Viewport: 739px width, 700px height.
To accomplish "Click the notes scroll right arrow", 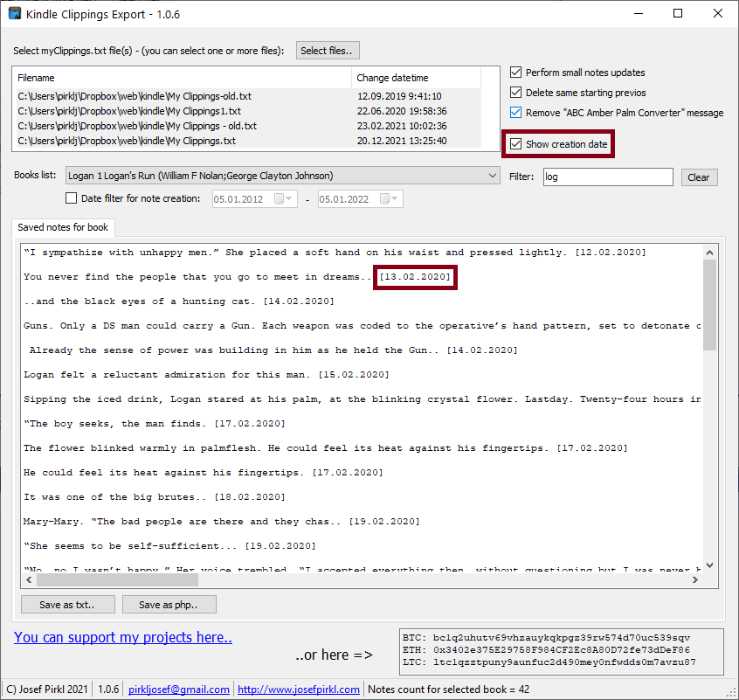I will [695, 579].
